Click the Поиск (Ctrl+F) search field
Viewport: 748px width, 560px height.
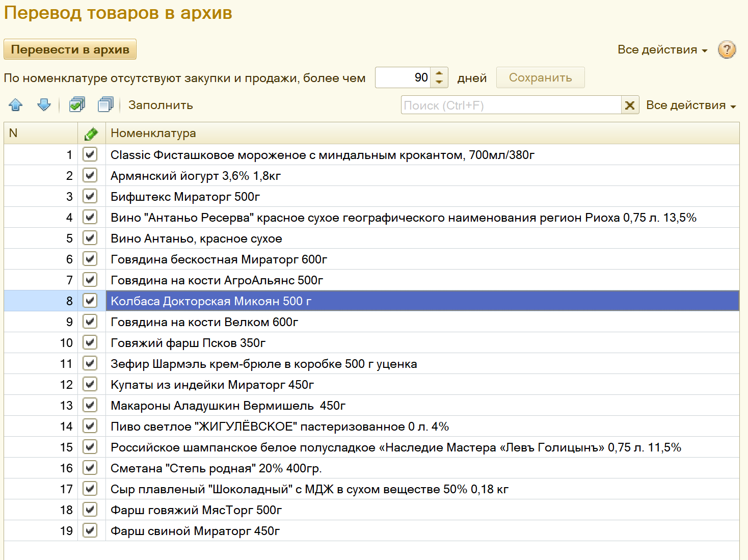click(511, 105)
